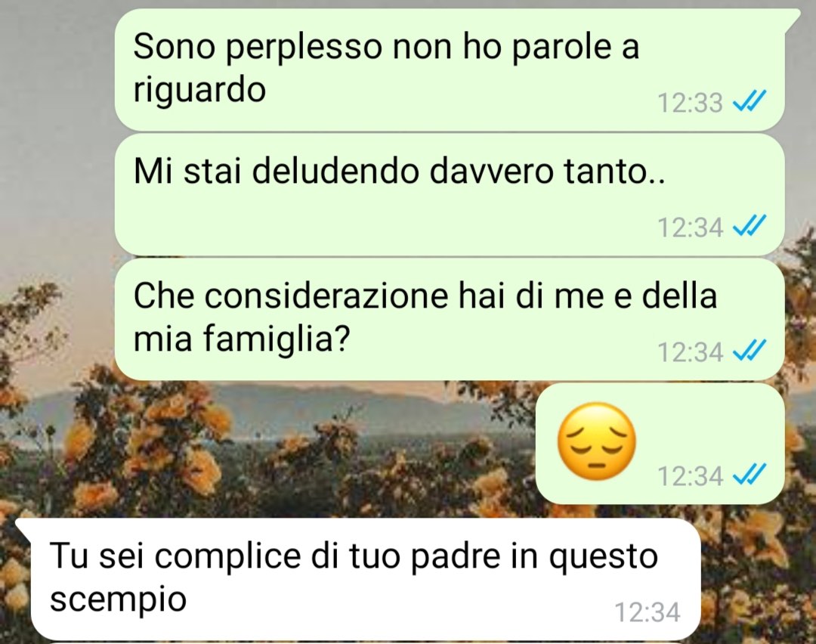This screenshot has height=644, width=816.
Task: Click the 12:34 timestamp on the white received bubble
Action: (x=648, y=612)
